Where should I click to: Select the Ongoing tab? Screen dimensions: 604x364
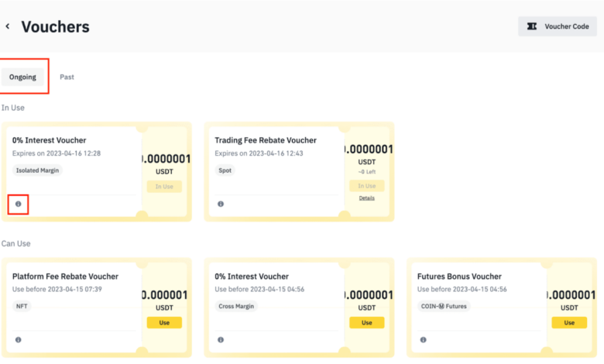click(x=22, y=77)
